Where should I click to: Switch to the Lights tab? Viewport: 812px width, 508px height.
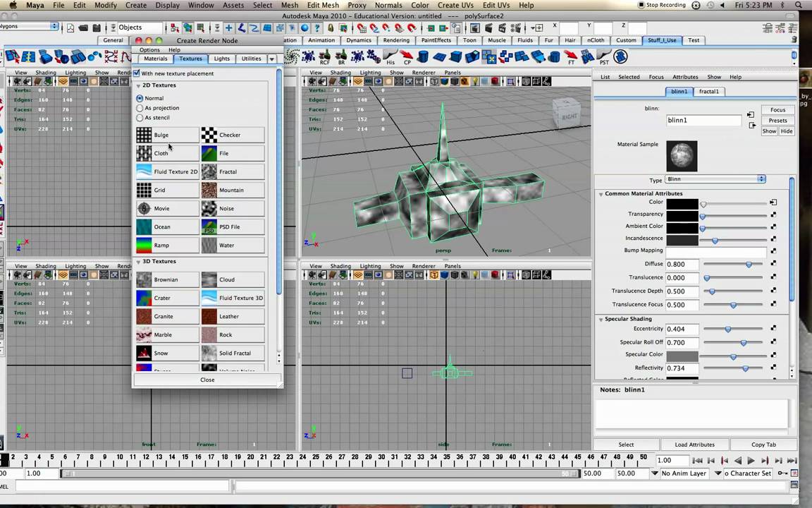(x=221, y=59)
